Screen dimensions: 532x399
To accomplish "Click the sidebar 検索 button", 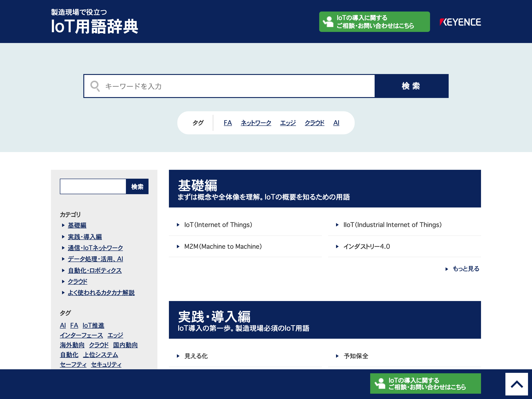I will pos(137,186).
